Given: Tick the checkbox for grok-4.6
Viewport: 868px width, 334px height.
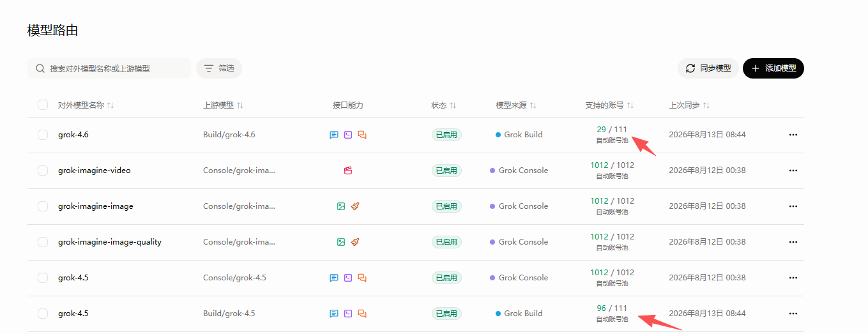Looking at the screenshot, I should [x=43, y=135].
